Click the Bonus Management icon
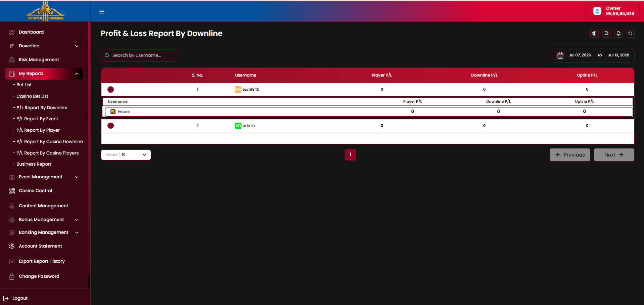 click(x=12, y=220)
